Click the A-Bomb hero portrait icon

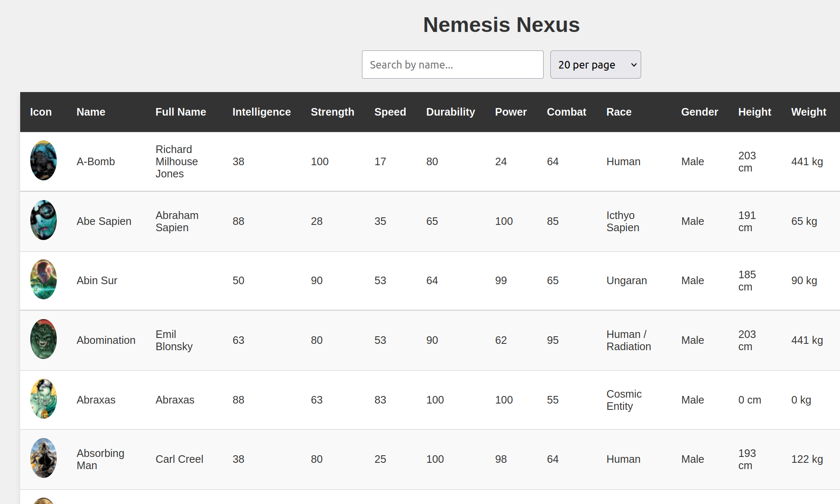point(43,161)
